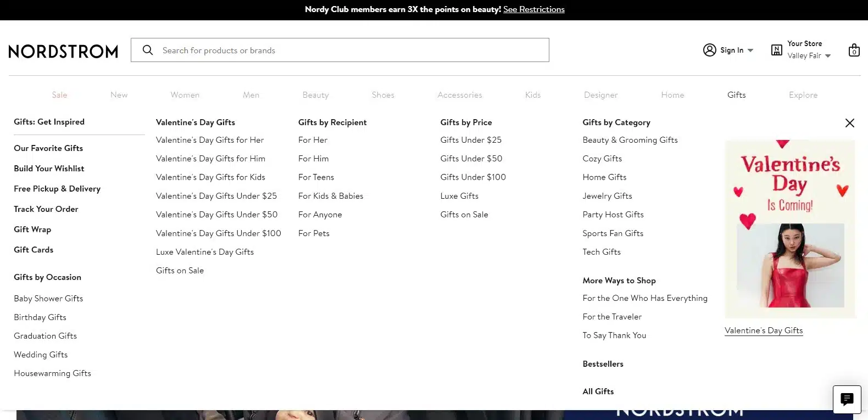Choose For Pets gifts
868x420 pixels.
point(314,233)
